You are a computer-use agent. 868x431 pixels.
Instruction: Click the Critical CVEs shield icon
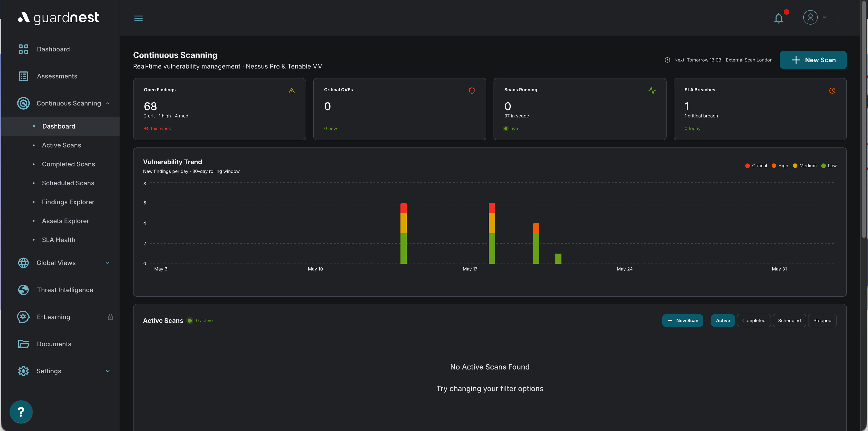[472, 91]
